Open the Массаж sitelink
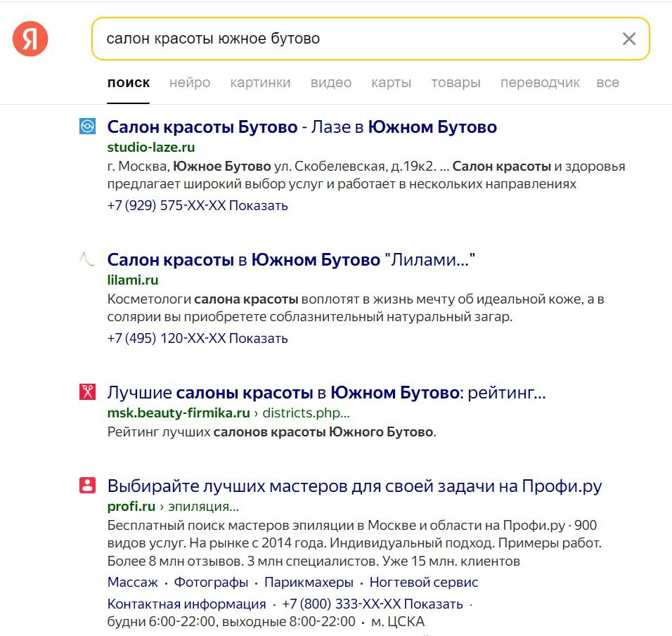 pos(132,582)
